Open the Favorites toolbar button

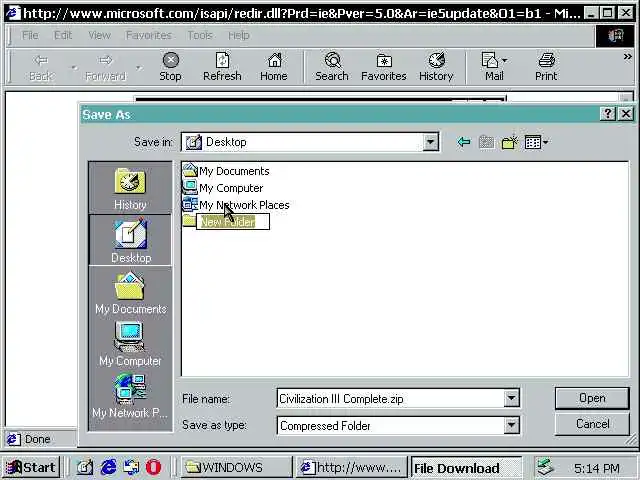(384, 67)
